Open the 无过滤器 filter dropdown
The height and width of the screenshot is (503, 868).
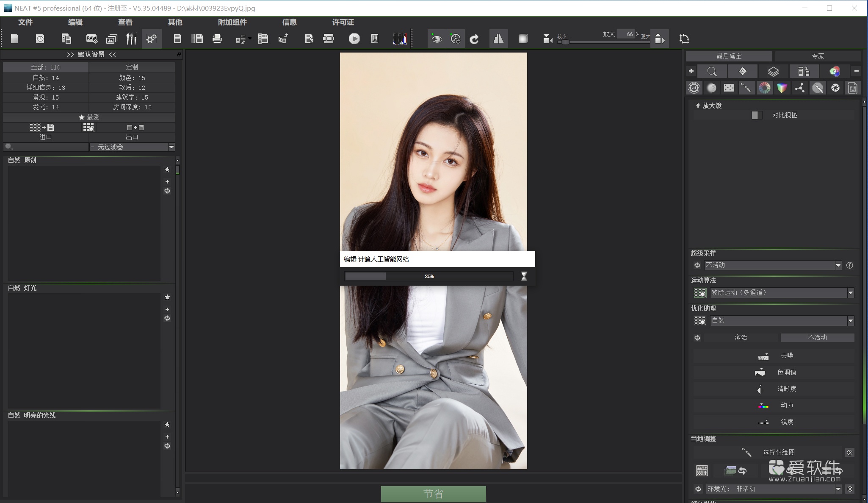(132, 147)
